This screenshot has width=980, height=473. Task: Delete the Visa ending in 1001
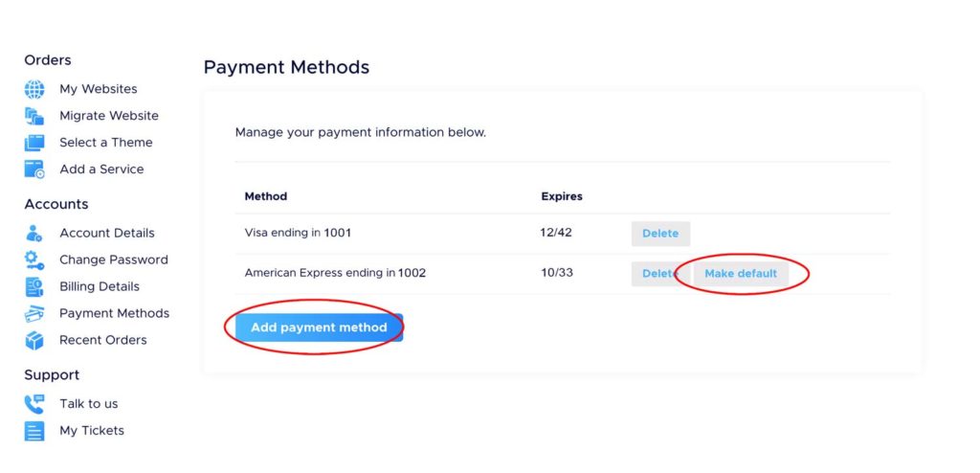pyautogui.click(x=660, y=234)
